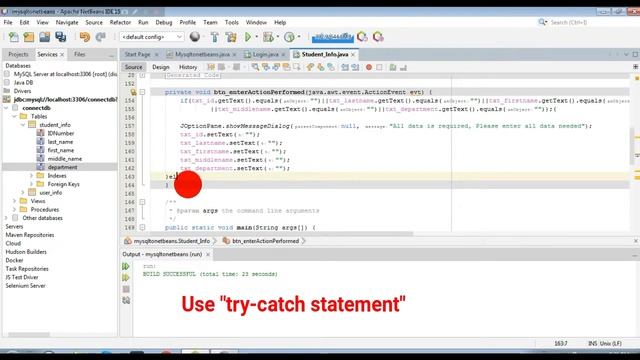Image resolution: width=640 pixels, height=360 pixels.
Task: Select the IDNumber column node
Action: [x=60, y=133]
